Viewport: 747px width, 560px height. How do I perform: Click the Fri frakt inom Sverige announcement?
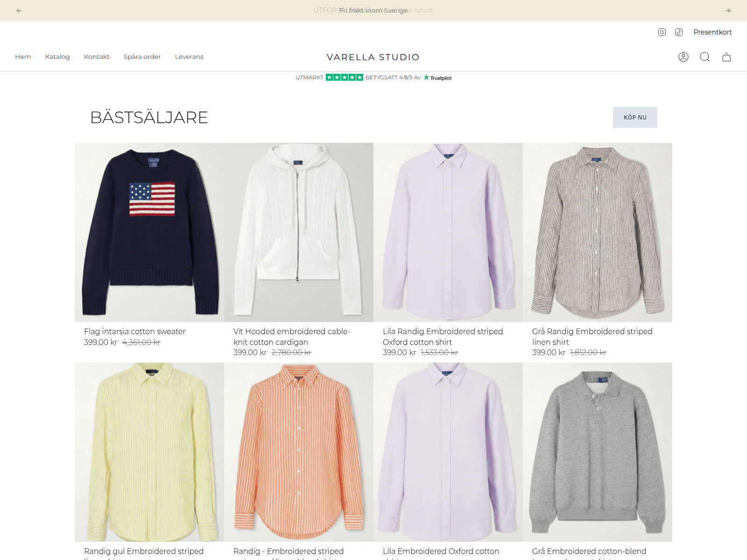coord(373,10)
